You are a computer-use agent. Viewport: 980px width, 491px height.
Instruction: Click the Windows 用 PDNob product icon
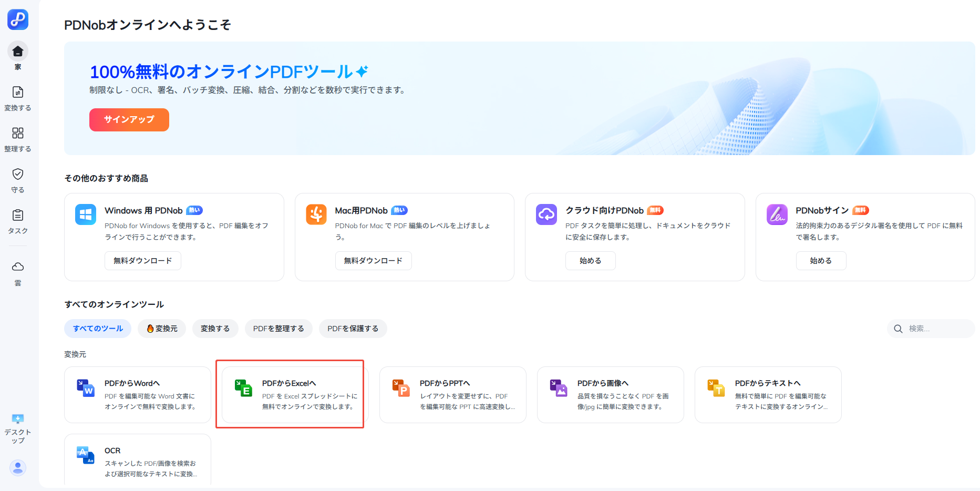86,214
